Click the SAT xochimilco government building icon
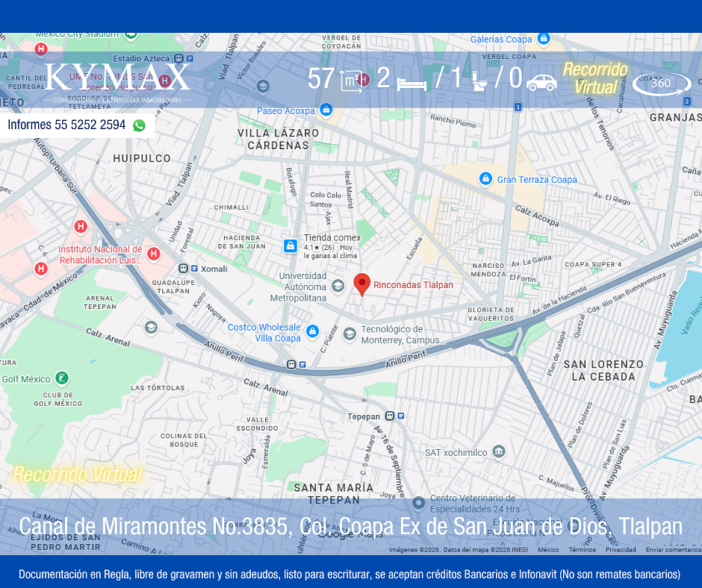Screen dimensions: 702x588 point(498,451)
